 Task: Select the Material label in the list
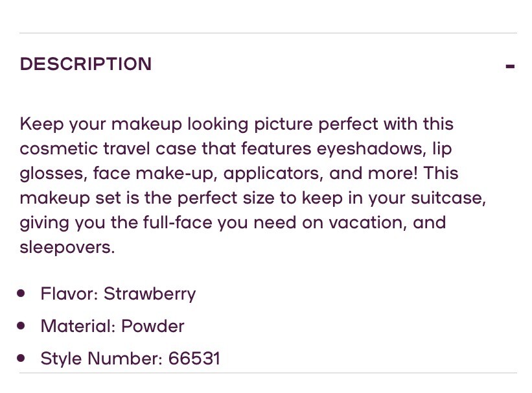point(78,326)
